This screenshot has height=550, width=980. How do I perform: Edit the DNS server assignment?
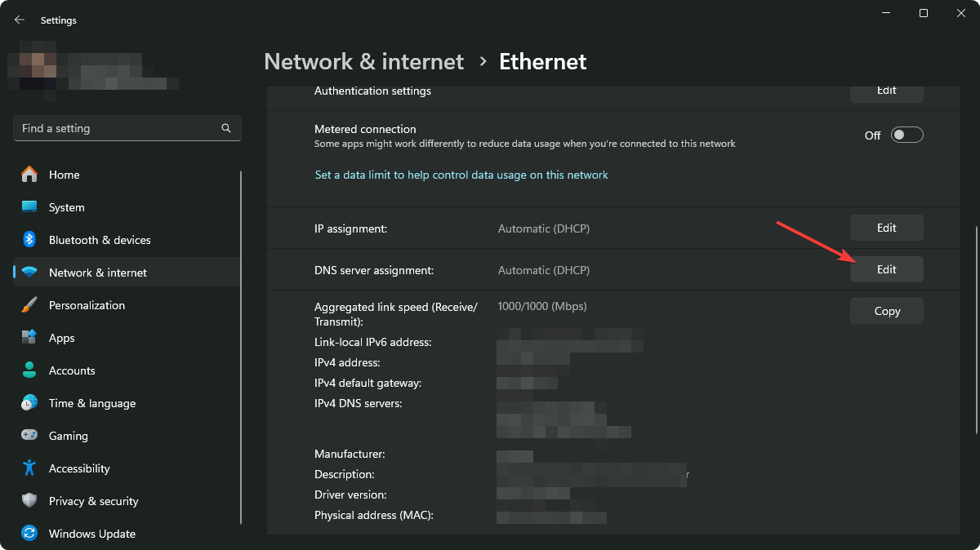tap(887, 269)
